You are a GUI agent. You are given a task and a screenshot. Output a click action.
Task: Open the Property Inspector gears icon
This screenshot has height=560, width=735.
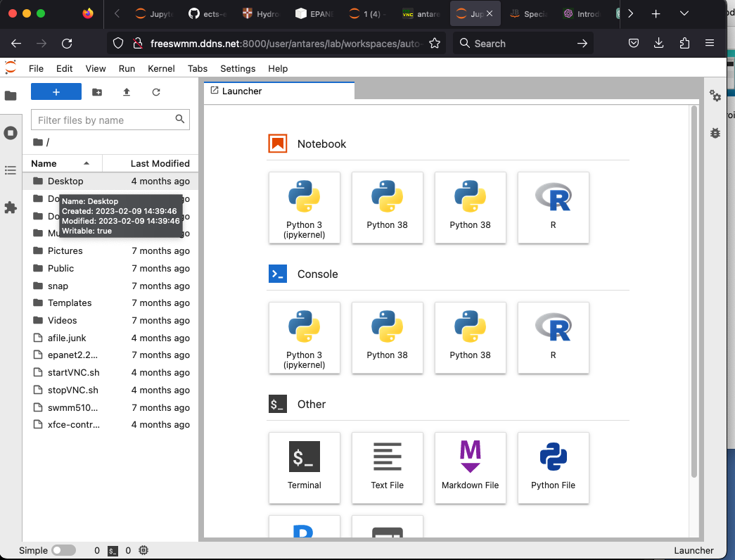click(x=715, y=96)
